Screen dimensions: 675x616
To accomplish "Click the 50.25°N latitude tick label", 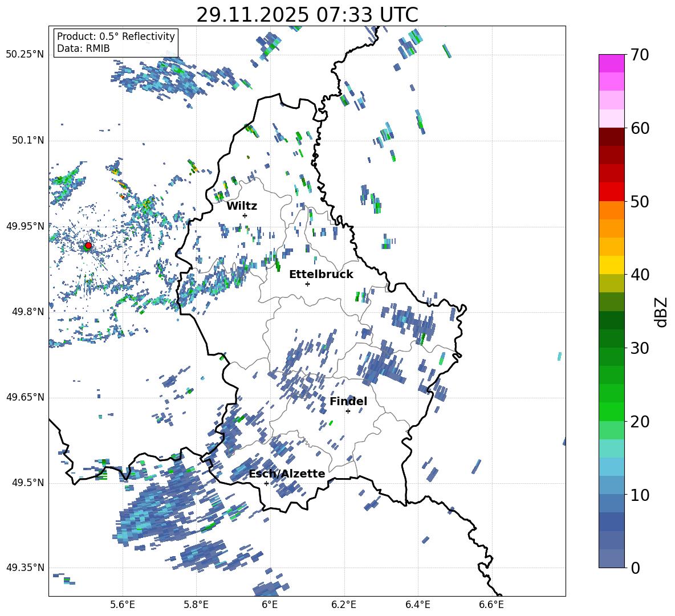I will (x=25, y=55).
